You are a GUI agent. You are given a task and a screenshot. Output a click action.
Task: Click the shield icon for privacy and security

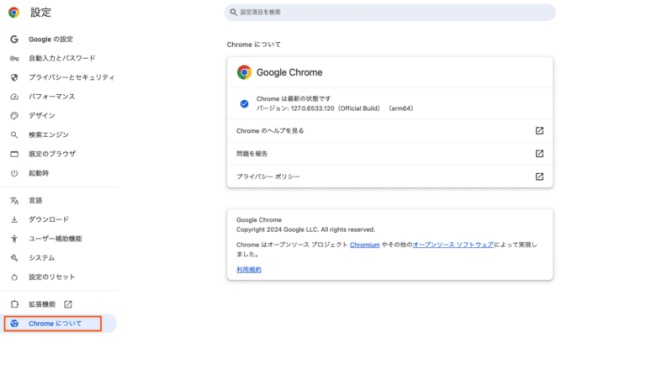click(14, 77)
